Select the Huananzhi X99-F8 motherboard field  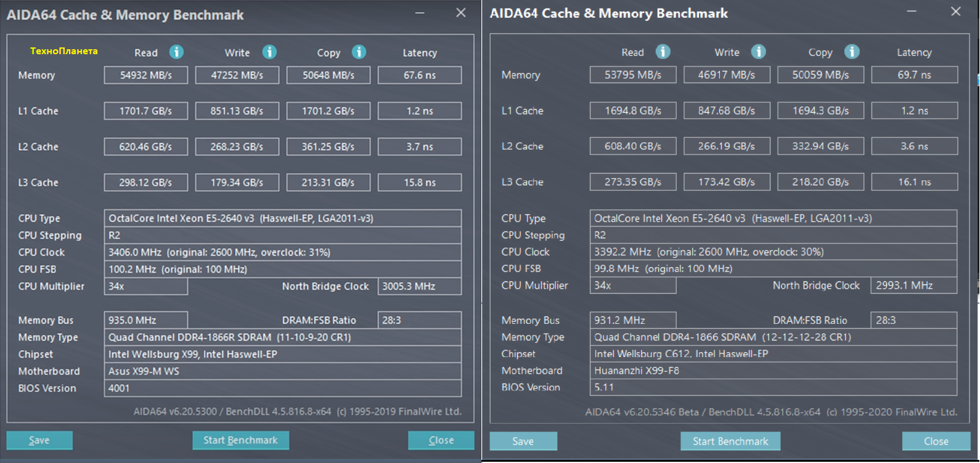click(x=773, y=371)
